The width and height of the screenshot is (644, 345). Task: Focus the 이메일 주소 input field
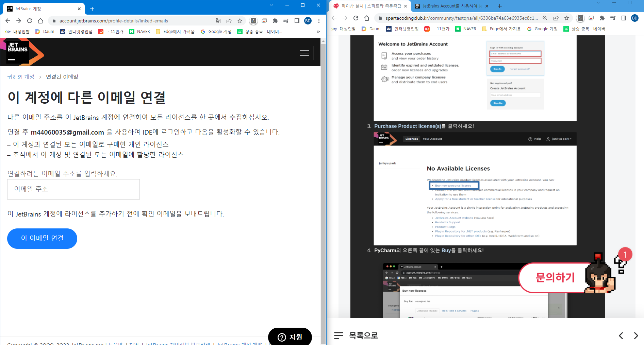[x=73, y=189]
